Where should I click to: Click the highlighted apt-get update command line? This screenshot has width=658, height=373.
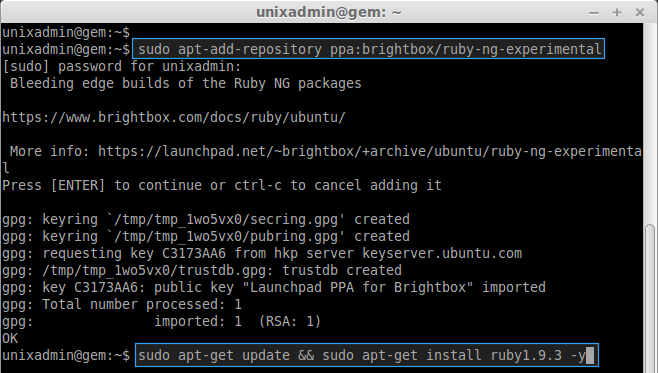(366, 355)
